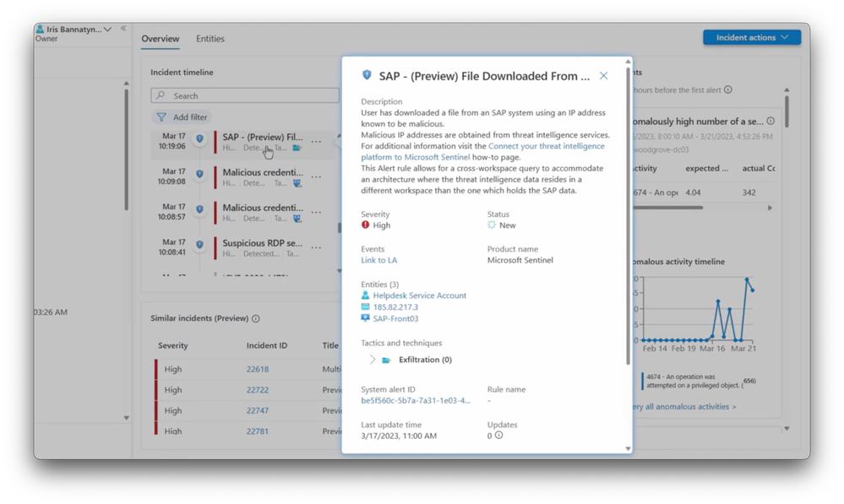
Task: Select the SAP (Preview) File alert in timeline
Action: (x=263, y=137)
